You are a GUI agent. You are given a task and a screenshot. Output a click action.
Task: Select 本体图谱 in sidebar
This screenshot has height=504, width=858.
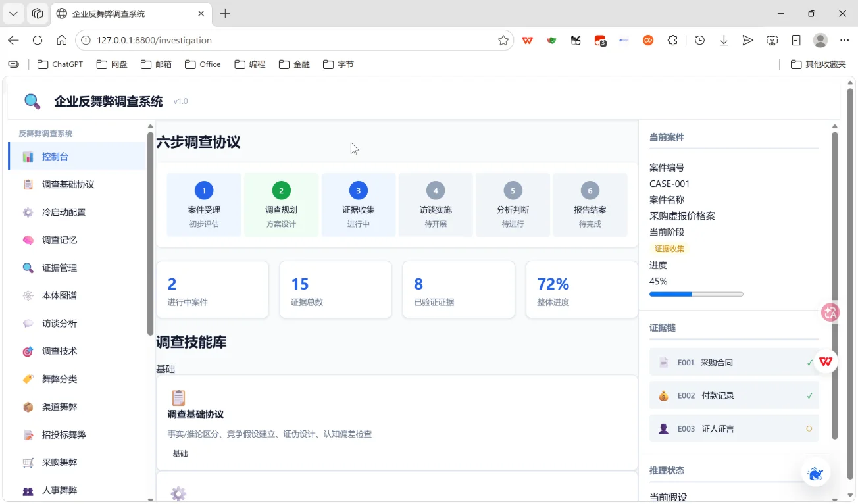click(77, 295)
